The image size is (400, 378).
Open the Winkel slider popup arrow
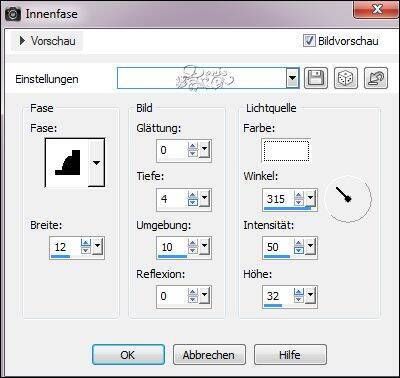tap(311, 199)
